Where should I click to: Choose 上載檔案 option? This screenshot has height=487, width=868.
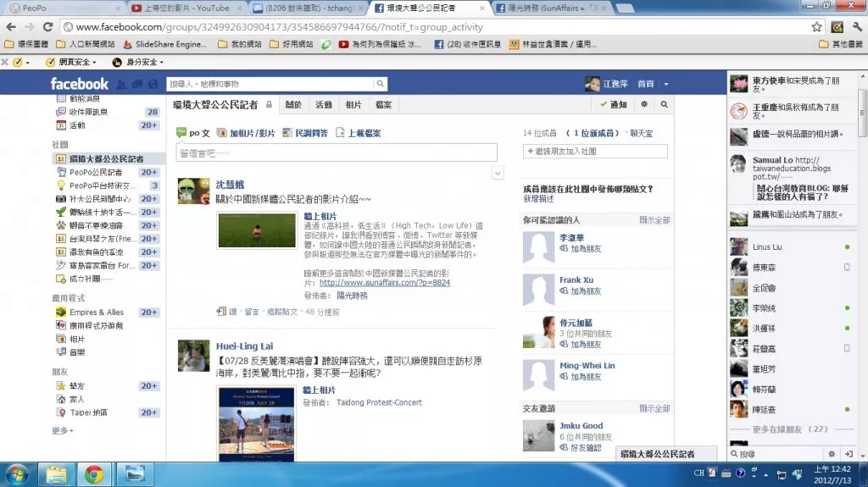359,133
